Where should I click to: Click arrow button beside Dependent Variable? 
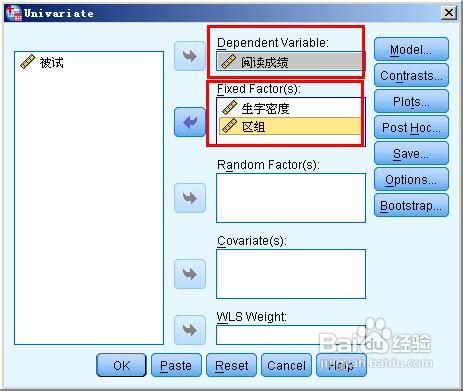190,56
